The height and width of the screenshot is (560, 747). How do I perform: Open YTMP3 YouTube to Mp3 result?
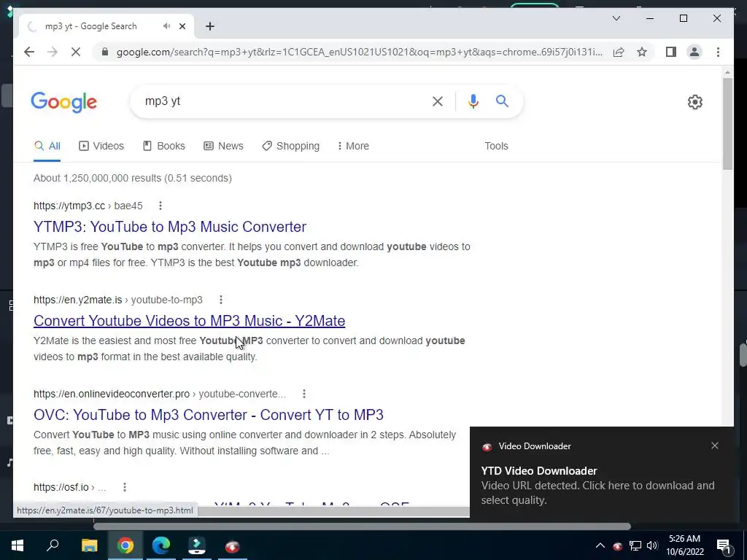coord(169,227)
